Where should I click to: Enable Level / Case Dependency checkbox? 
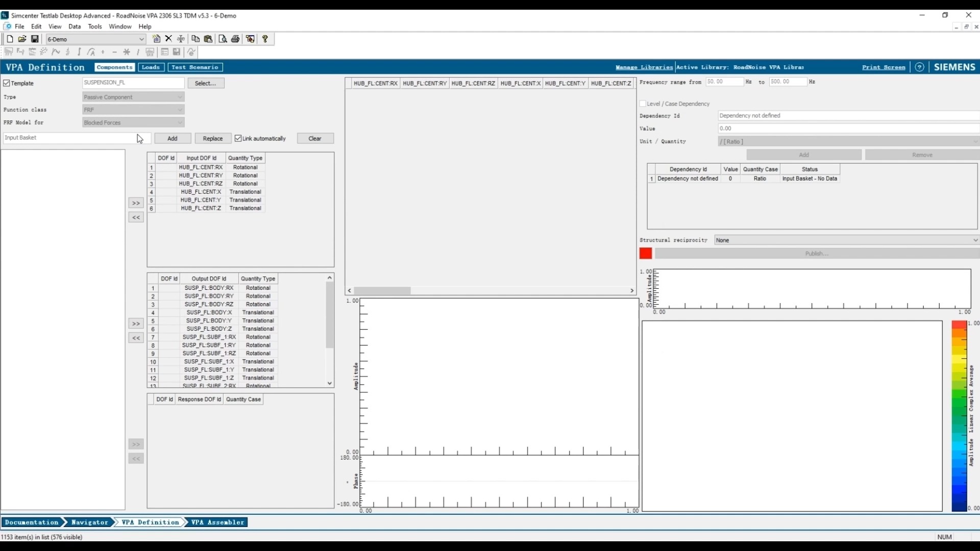pyautogui.click(x=643, y=104)
